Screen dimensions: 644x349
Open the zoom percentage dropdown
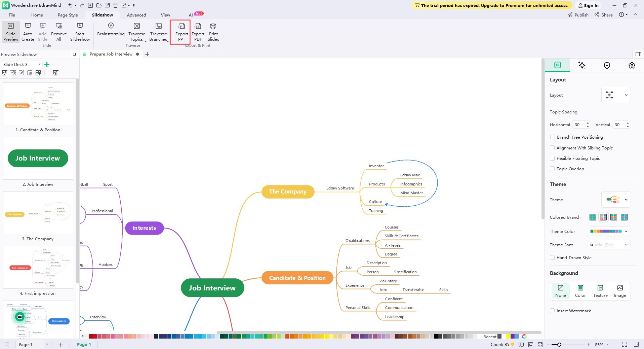click(607, 345)
